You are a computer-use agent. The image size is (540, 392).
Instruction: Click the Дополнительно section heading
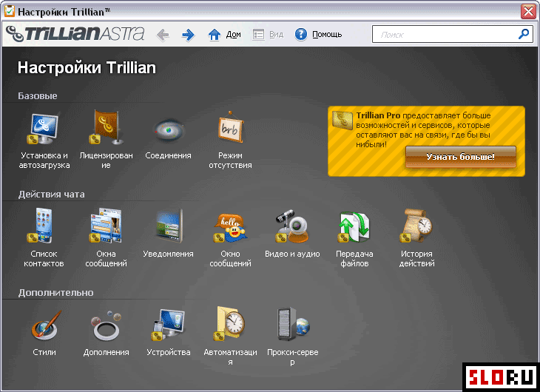55,293
